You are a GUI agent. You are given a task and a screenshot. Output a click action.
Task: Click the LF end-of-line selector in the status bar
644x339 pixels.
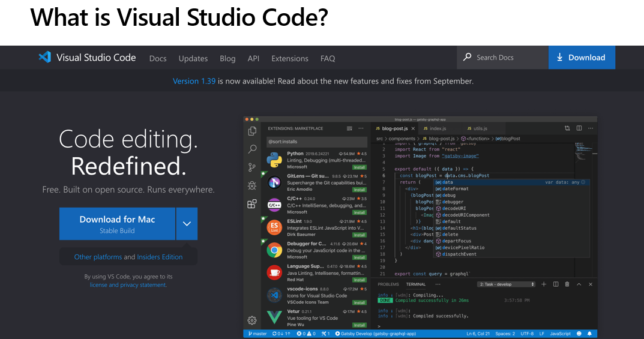pos(541,334)
